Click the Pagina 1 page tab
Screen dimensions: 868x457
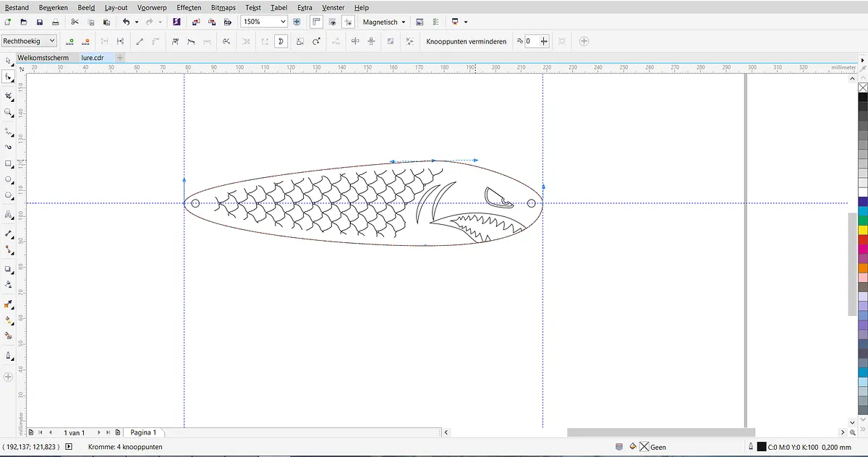pyautogui.click(x=143, y=432)
